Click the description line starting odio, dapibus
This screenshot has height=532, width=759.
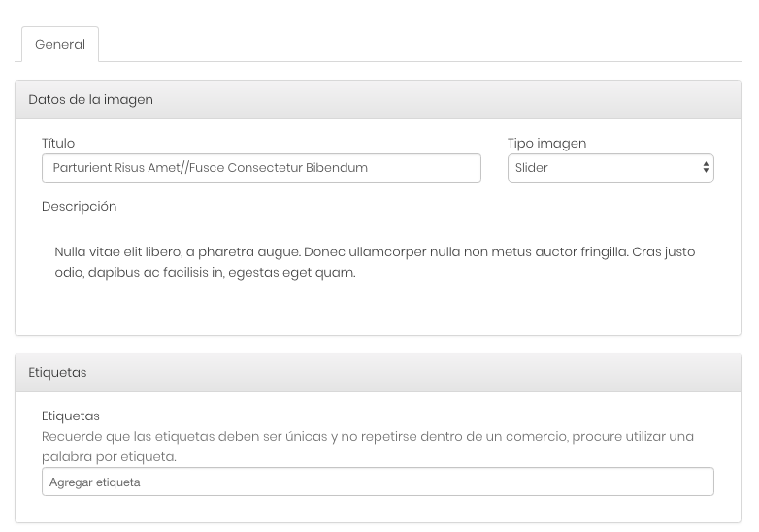click(x=205, y=273)
